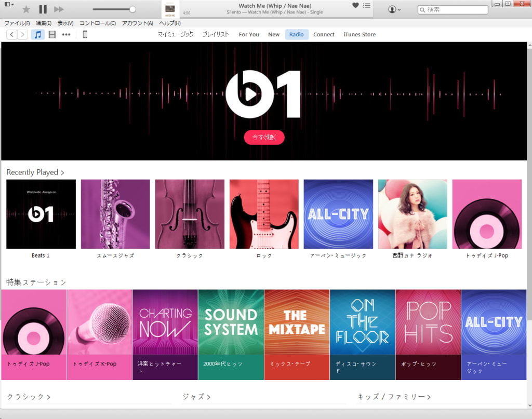Click the 西野カナ ラジオ label text
The width and height of the screenshot is (532, 419).
click(413, 255)
